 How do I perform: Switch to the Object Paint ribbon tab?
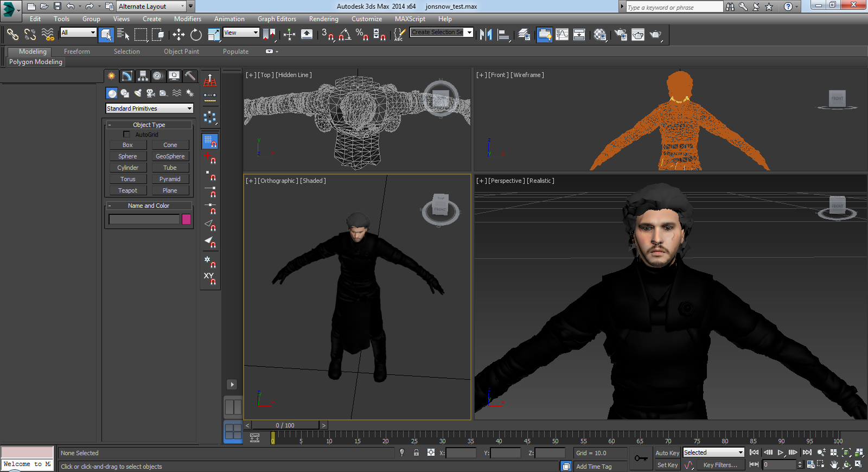click(182, 52)
